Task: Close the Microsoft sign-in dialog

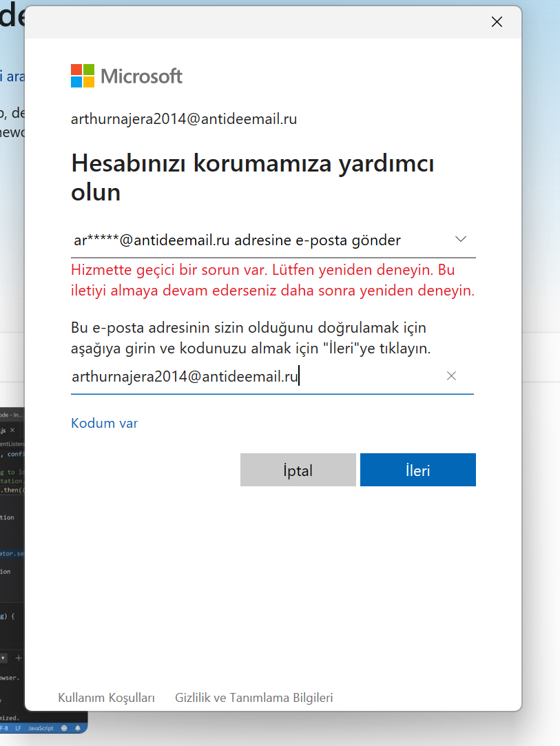Action: click(497, 22)
